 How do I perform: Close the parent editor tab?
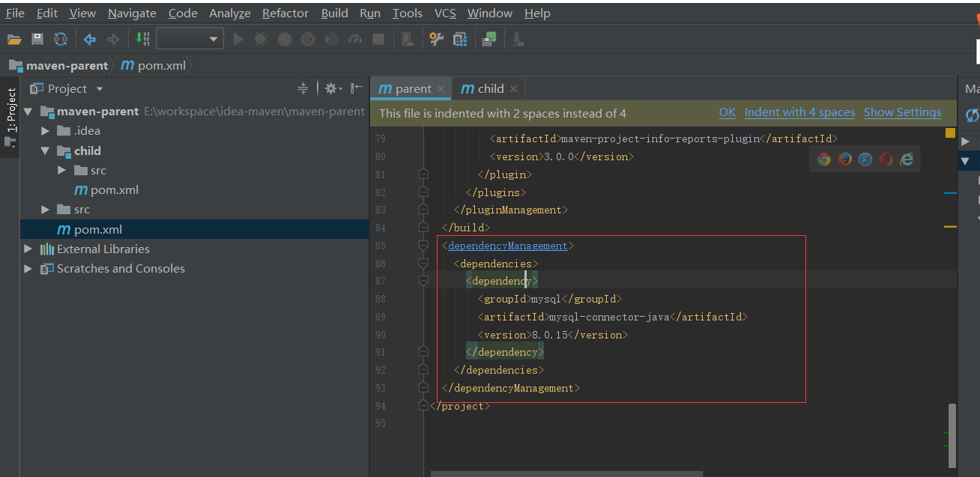pos(441,89)
